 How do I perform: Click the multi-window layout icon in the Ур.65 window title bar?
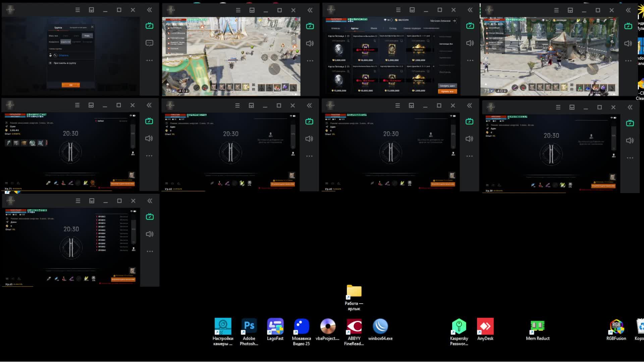(x=92, y=201)
